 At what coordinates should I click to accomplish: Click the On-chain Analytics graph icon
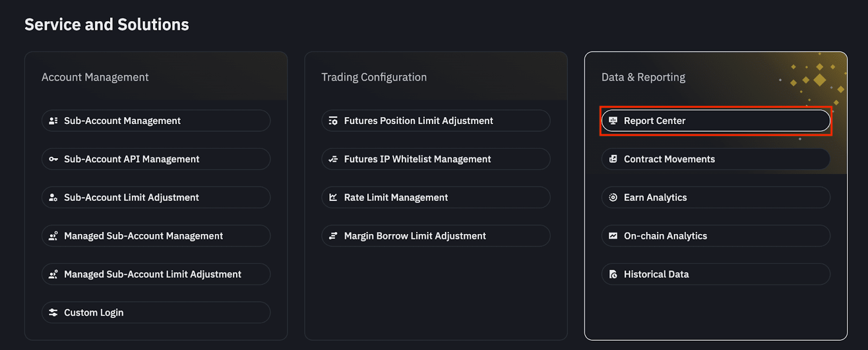[x=613, y=236]
